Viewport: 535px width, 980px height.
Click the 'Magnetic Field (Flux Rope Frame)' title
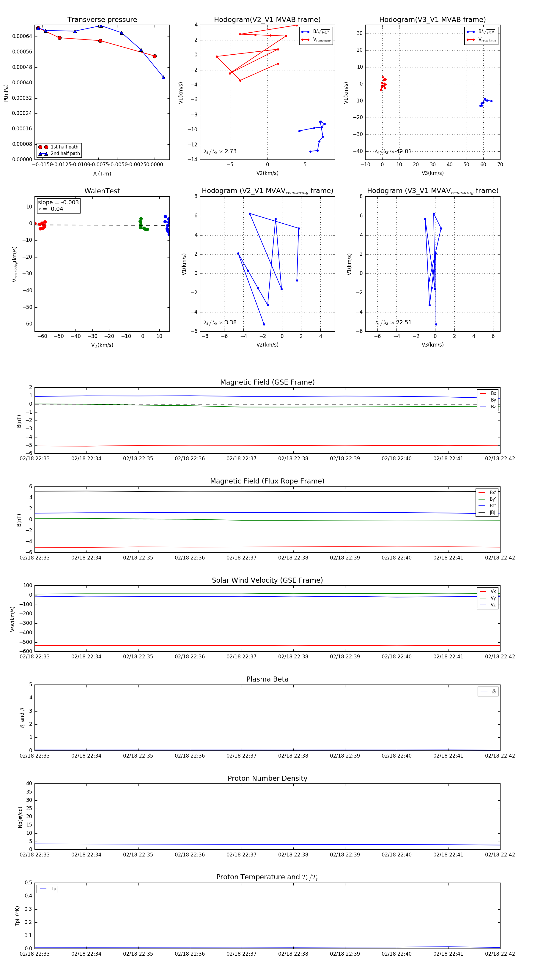tap(267, 481)
